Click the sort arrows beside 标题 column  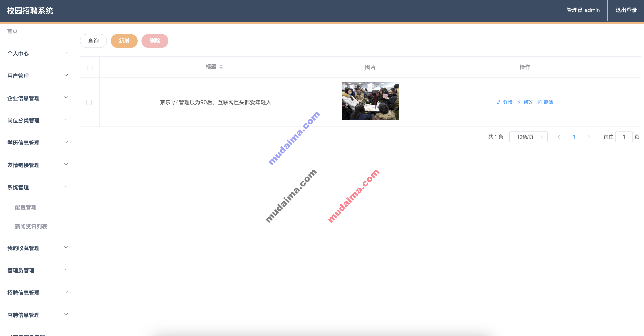coord(221,67)
